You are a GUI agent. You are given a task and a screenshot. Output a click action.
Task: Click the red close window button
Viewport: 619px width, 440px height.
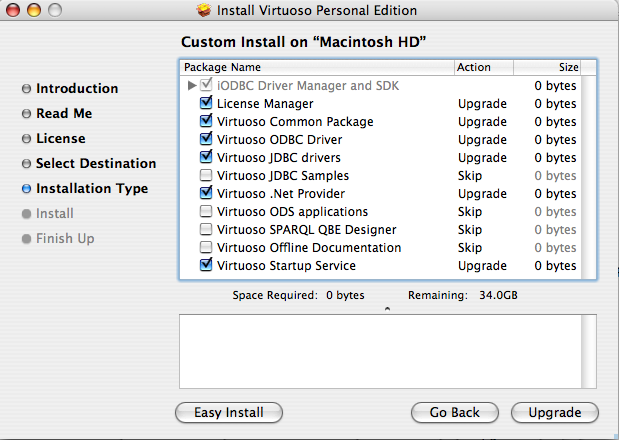pos(13,10)
